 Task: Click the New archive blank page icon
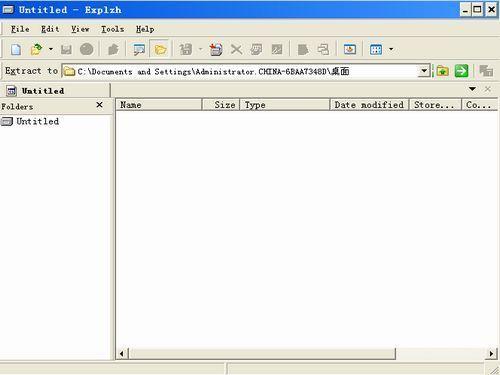point(16,50)
